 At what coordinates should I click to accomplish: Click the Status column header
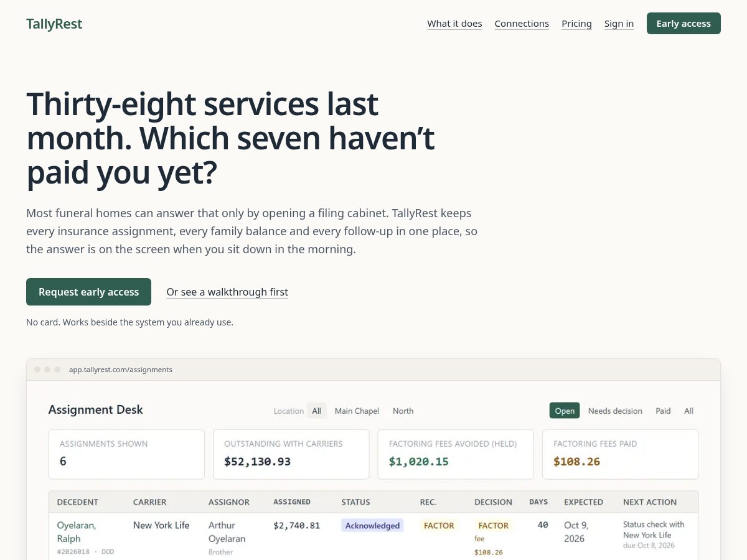click(x=355, y=502)
